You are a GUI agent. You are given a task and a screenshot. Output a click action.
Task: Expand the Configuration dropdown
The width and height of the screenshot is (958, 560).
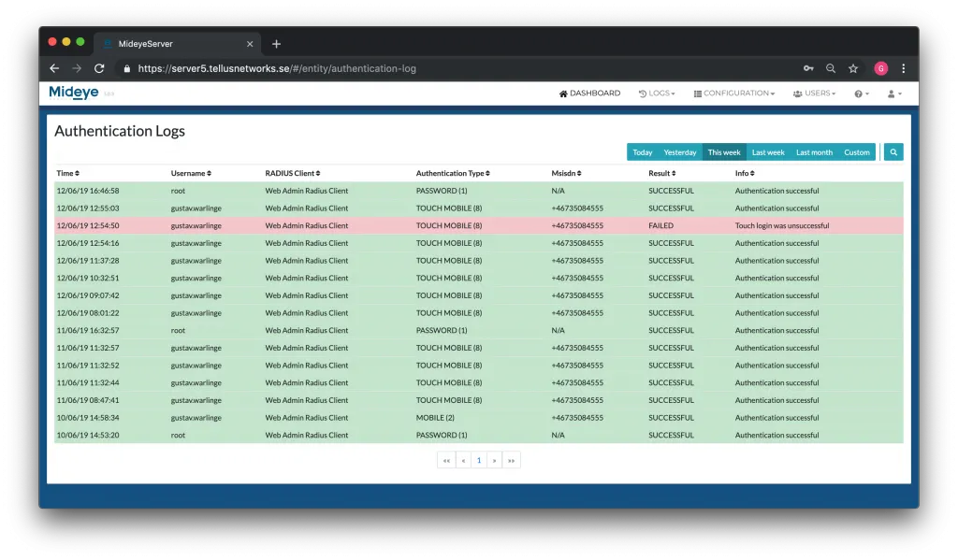[x=736, y=93]
